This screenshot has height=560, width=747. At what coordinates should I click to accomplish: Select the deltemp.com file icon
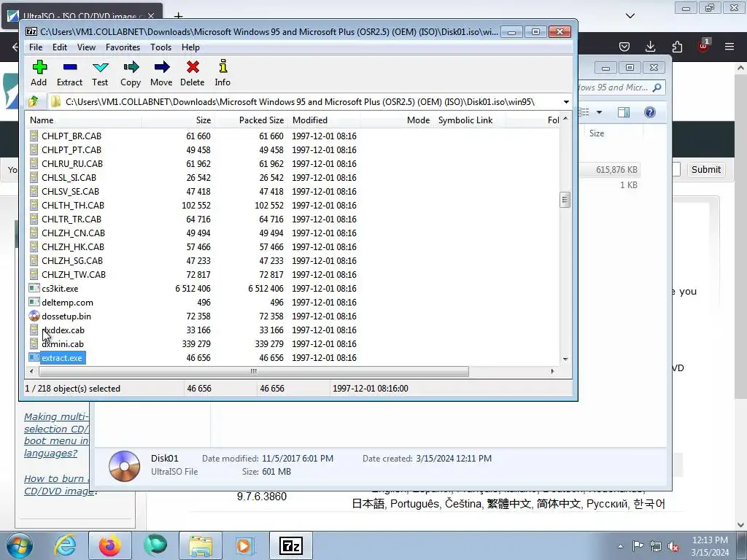point(34,302)
